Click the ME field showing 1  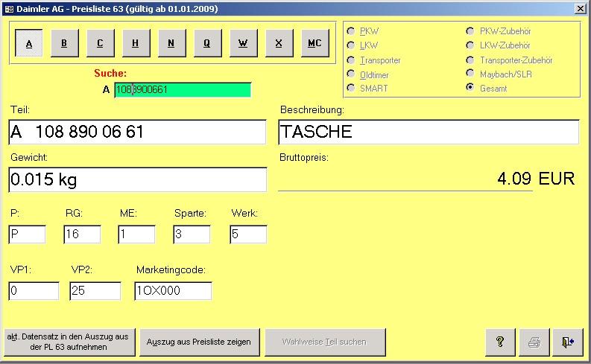point(136,234)
